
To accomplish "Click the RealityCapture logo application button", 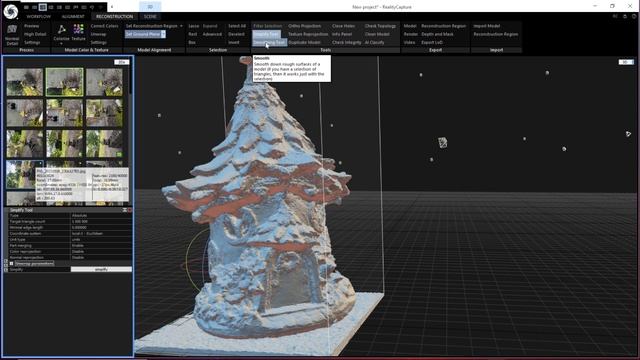I will pyautogui.click(x=11, y=11).
